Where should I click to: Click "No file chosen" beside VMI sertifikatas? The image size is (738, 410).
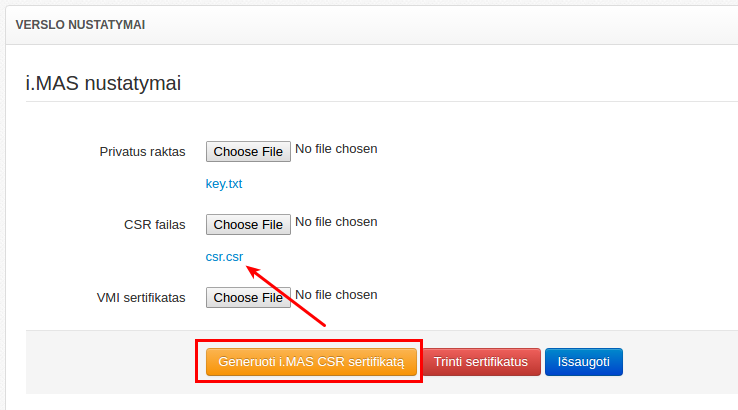coord(336,295)
